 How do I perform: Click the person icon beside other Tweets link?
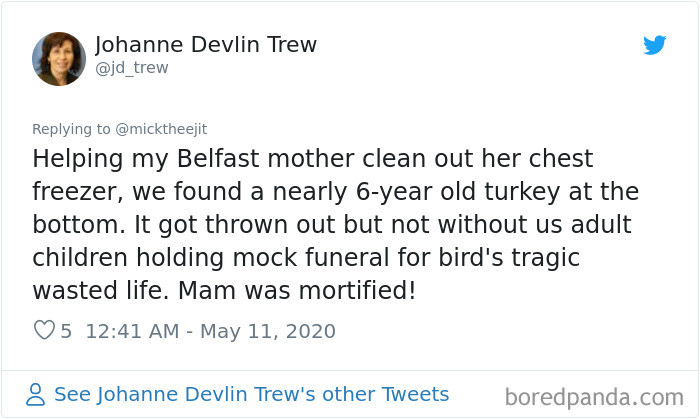37,395
